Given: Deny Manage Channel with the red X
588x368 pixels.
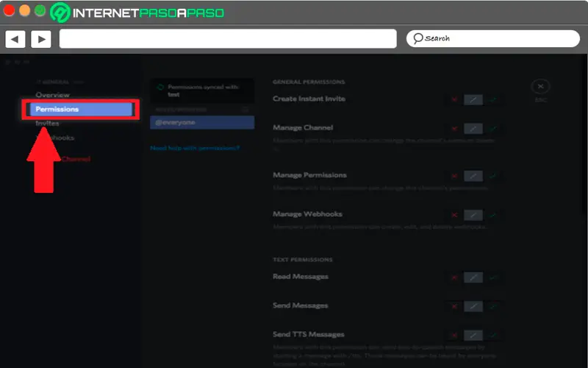Looking at the screenshot, I should pyautogui.click(x=454, y=128).
